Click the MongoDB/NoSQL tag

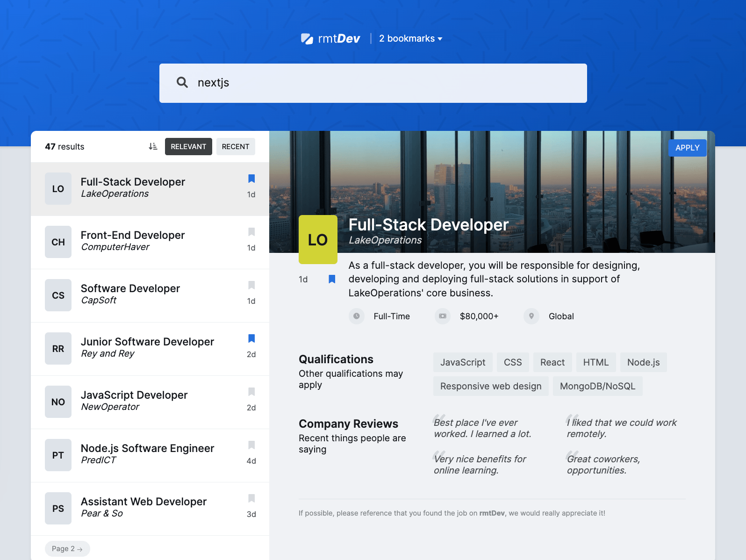(598, 386)
